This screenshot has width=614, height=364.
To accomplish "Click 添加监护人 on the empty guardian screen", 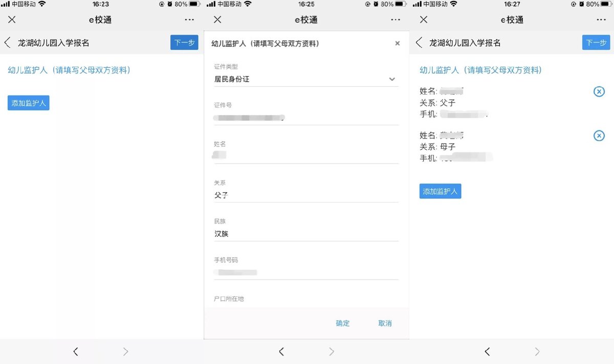I will pyautogui.click(x=29, y=103).
